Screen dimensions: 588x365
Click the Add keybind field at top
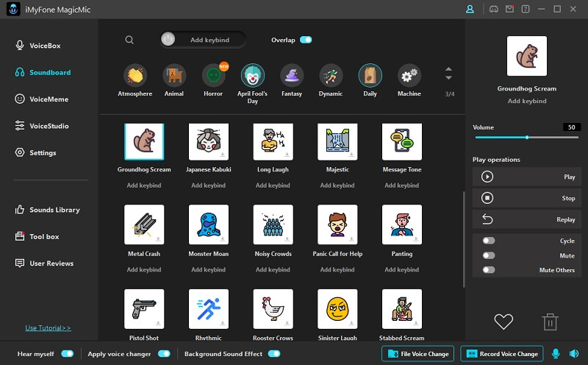[x=203, y=40]
